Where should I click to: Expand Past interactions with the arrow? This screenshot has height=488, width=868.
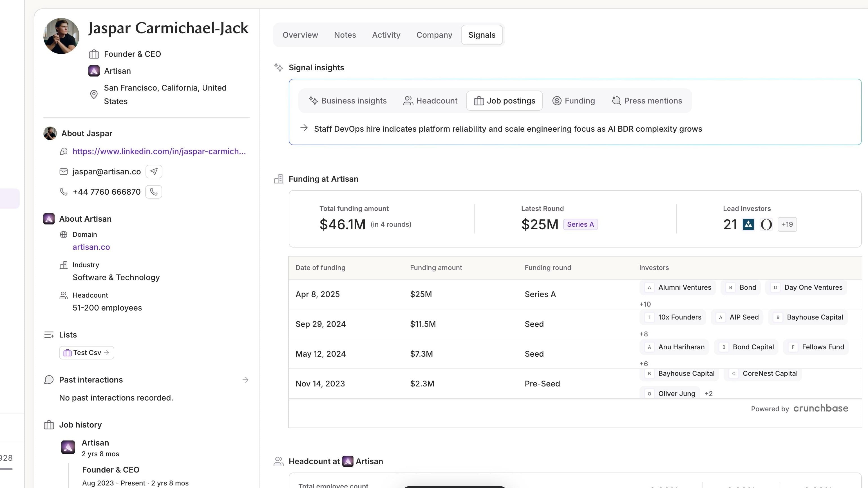tap(245, 380)
